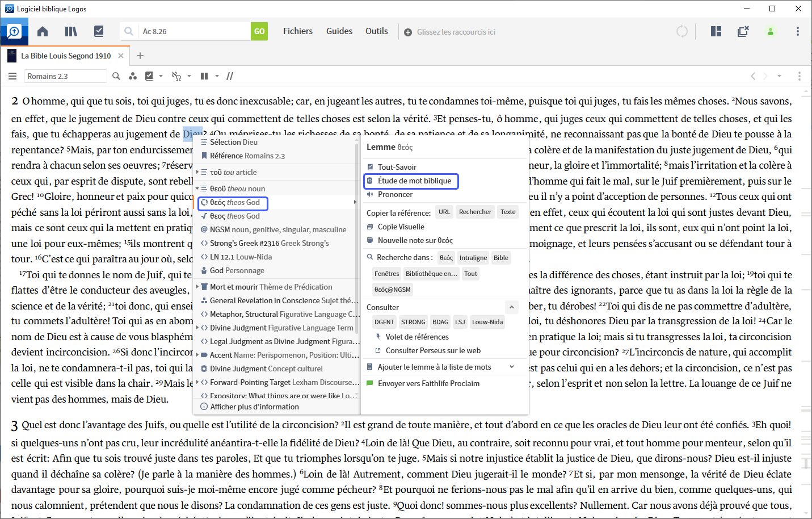The width and height of the screenshot is (812, 519).
Task: Open the panel kebab menu beside history arrows
Action: point(800,76)
